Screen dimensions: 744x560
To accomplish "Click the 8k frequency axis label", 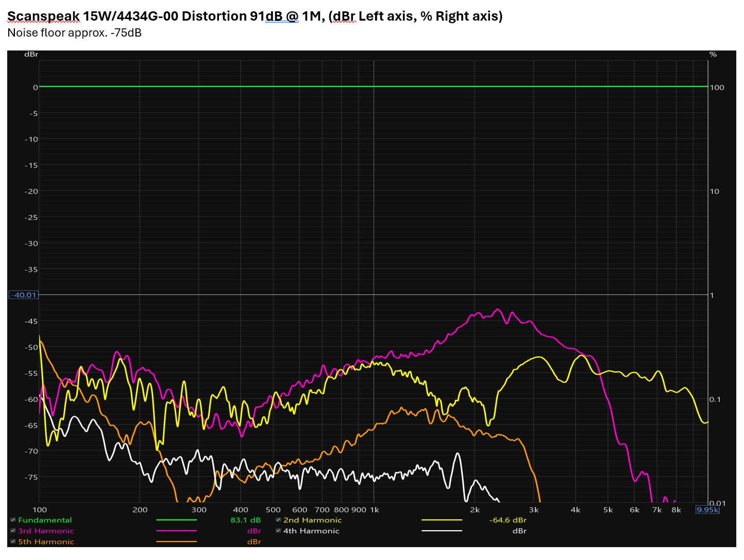I will coord(676,510).
